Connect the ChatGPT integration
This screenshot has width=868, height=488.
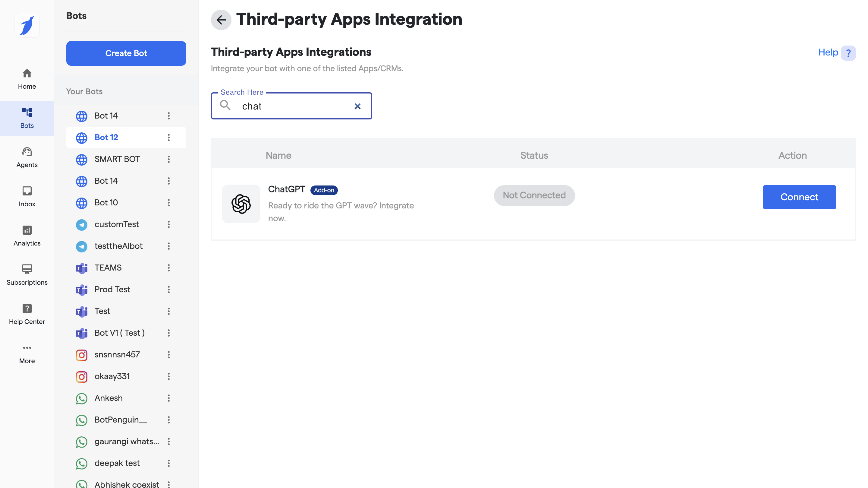tap(799, 197)
